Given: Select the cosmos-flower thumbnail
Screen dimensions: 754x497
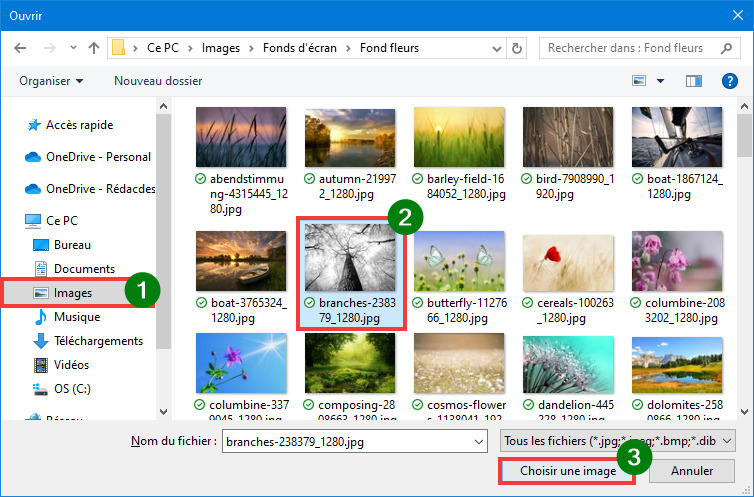Looking at the screenshot, I should [459, 363].
